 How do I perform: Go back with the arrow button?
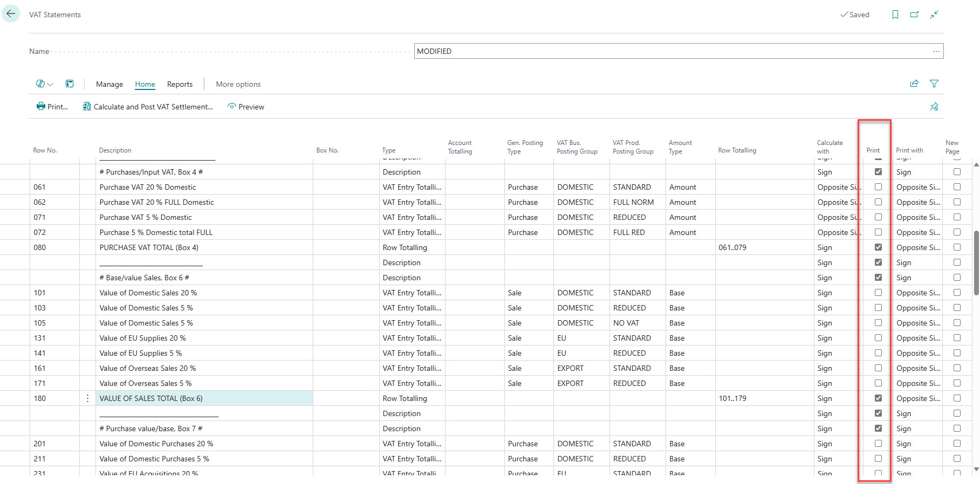[x=11, y=14]
